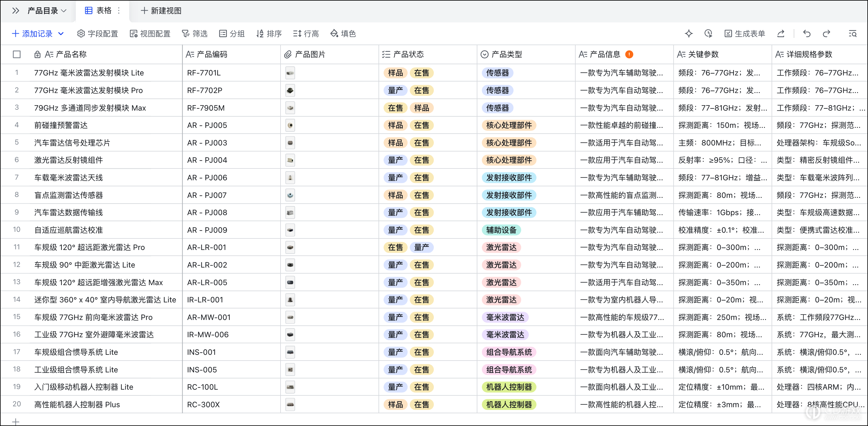Click 传感器 tag in row RF-7905M
This screenshot has height=426, width=868.
click(x=497, y=108)
